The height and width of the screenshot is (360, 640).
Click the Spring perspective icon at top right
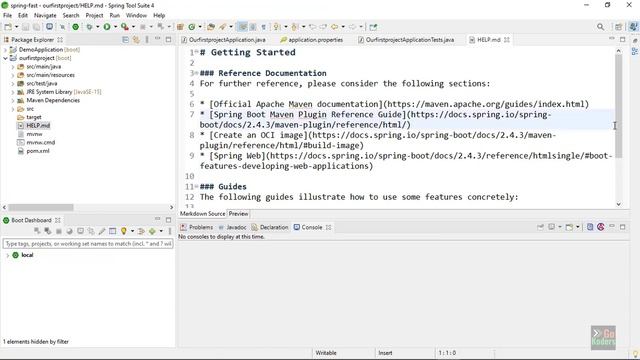[633, 27]
